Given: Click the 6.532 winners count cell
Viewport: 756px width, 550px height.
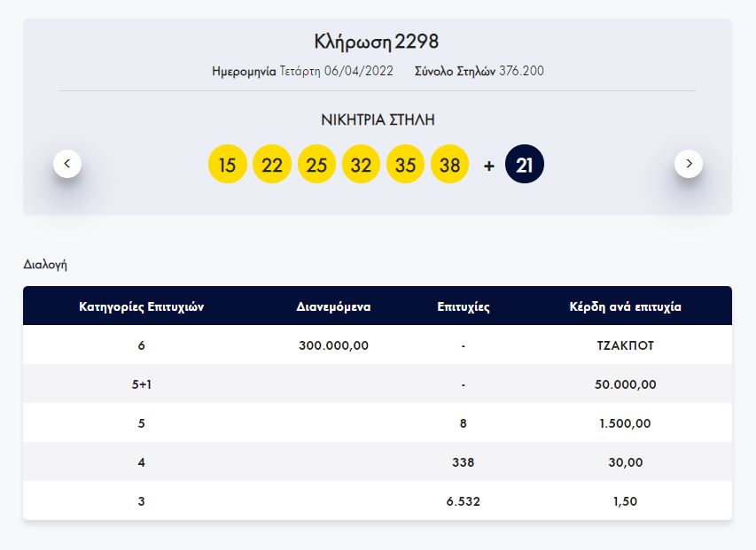Looking at the screenshot, I should (464, 501).
